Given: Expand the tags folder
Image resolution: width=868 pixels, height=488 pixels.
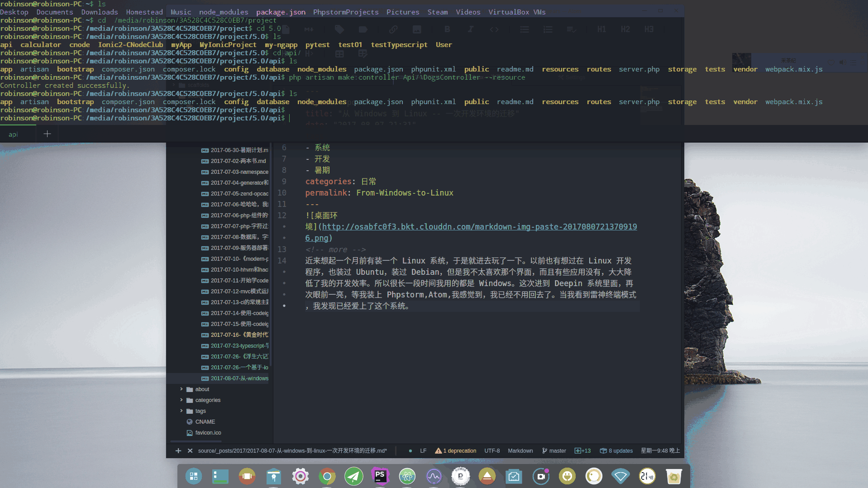Looking at the screenshot, I should [181, 411].
